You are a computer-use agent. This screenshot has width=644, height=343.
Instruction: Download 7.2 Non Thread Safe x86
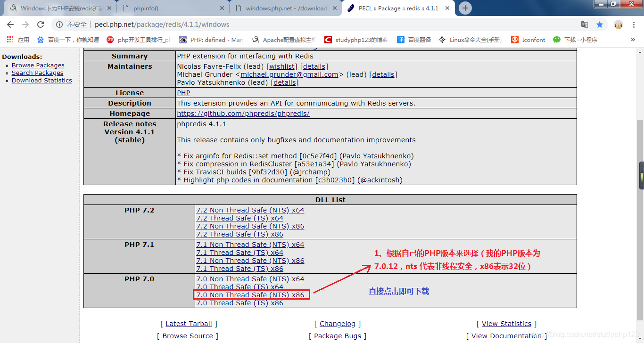point(250,226)
